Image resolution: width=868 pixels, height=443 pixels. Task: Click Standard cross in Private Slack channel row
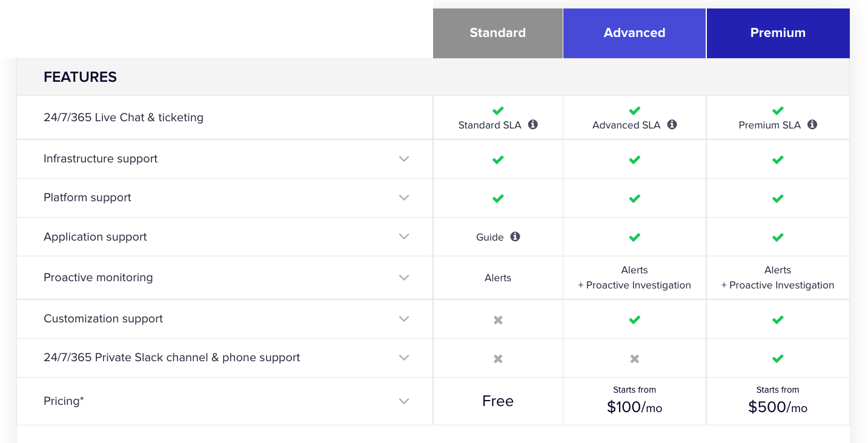[498, 359]
